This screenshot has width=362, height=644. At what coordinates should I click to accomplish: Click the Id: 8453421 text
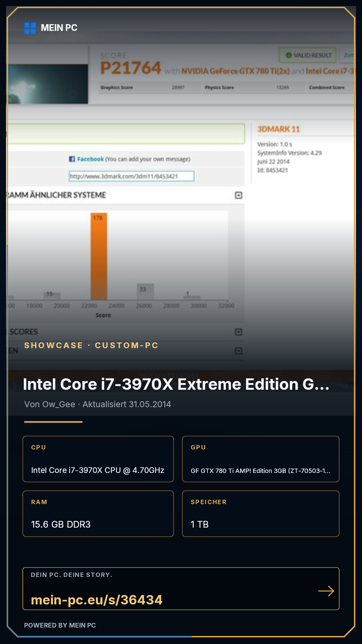click(273, 170)
